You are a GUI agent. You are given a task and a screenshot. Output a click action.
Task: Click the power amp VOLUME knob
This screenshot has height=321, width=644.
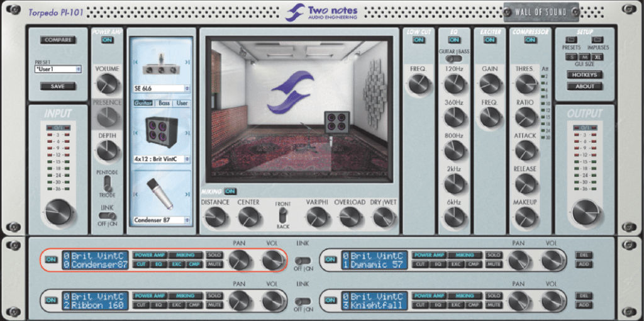[x=107, y=85]
